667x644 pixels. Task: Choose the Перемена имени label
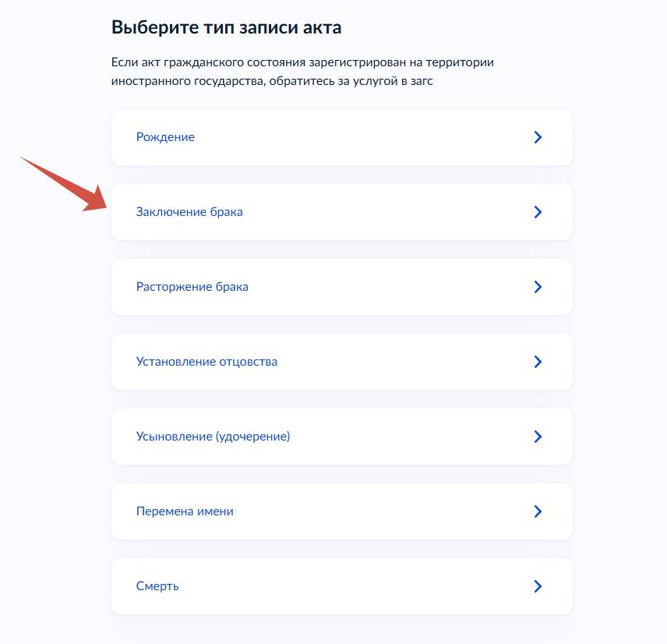[x=185, y=511]
